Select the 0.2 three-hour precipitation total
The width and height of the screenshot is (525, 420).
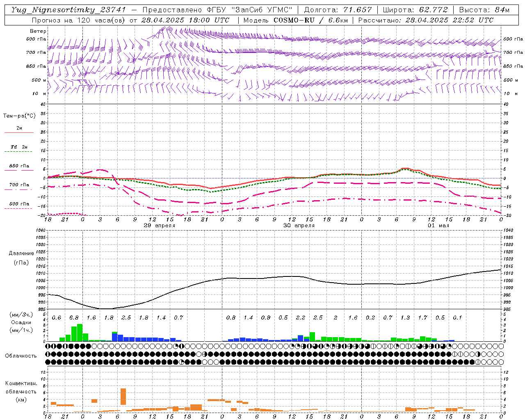370,317
